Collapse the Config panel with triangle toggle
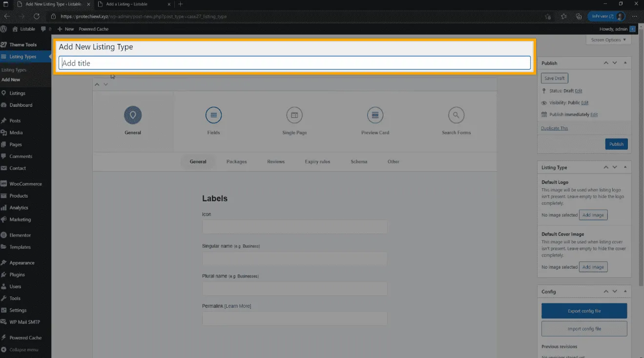Viewport: 644px width, 358px height. coord(625,292)
